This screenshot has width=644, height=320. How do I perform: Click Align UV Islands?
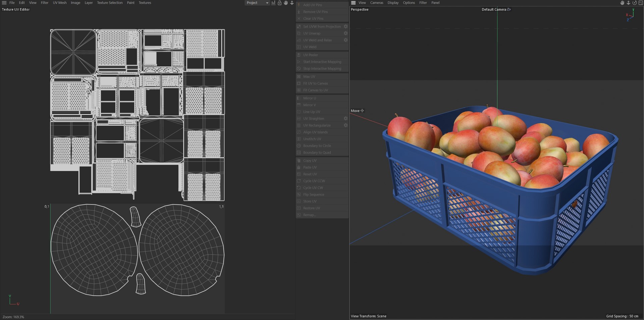[322, 132]
